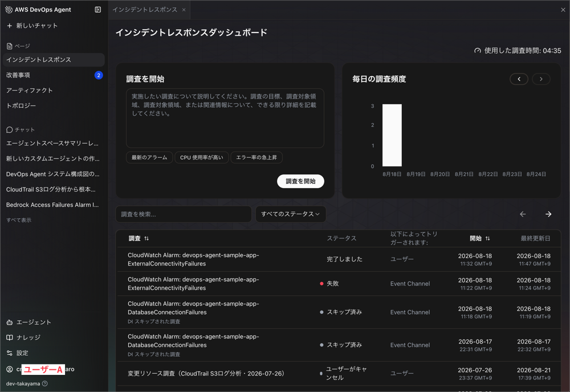The height and width of the screenshot is (392, 570).
Task: Open chat 新しいカスタムエージェントの作...
Action: click(x=52, y=159)
